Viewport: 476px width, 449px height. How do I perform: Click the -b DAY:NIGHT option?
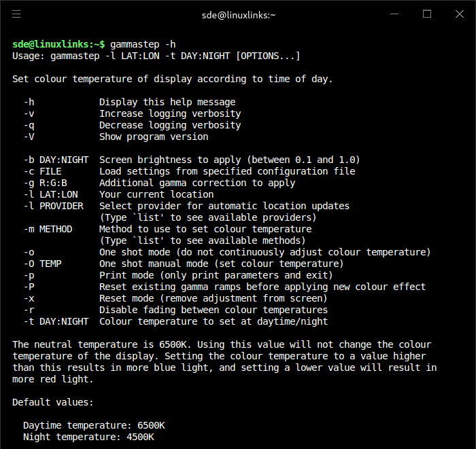pyautogui.click(x=56, y=160)
